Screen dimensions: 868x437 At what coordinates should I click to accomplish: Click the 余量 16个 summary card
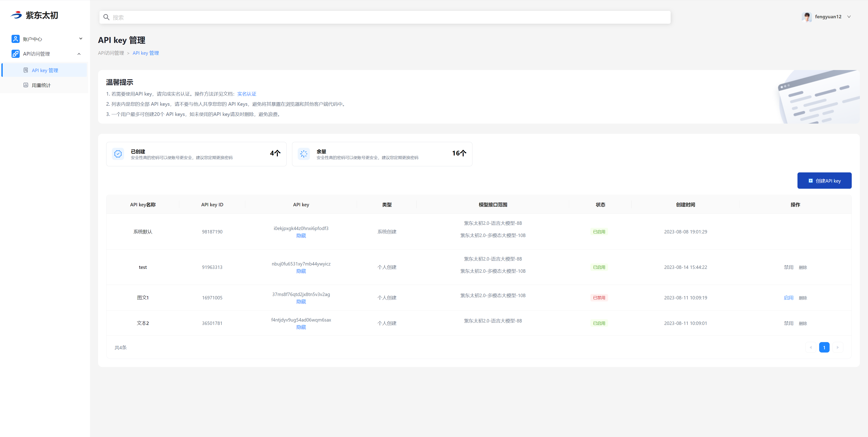pyautogui.click(x=382, y=154)
